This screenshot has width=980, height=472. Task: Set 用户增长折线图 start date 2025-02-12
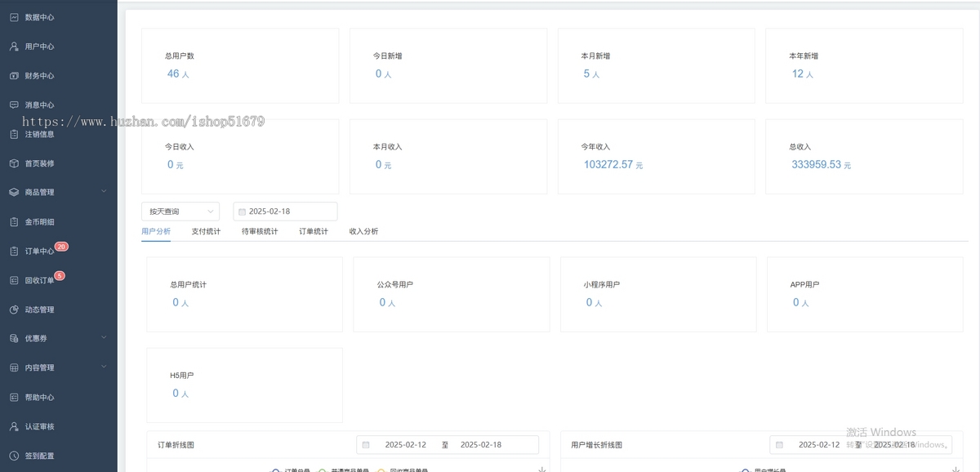pos(819,445)
